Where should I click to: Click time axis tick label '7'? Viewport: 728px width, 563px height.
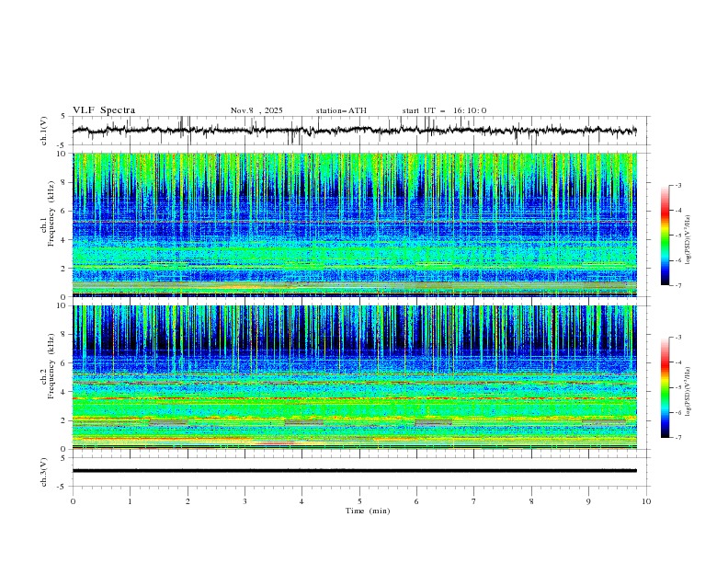coord(474,501)
